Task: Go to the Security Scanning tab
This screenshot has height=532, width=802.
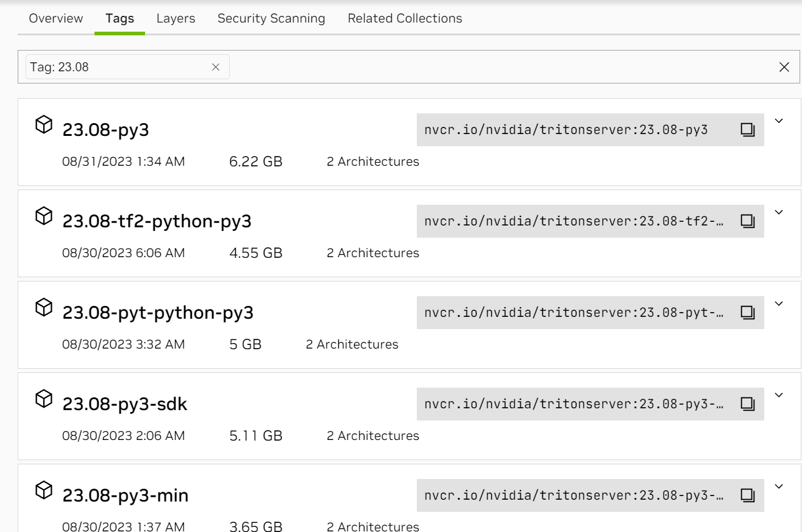Action: point(271,18)
